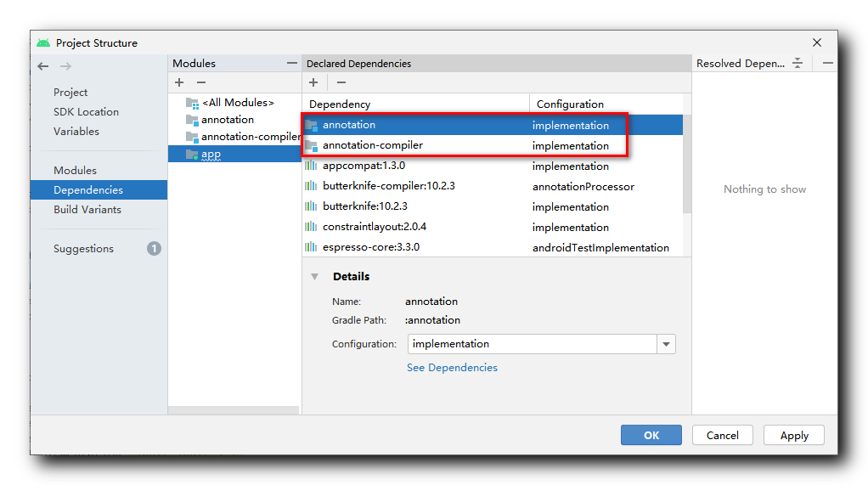
Task: Click the androidTestImplementation configuration cell
Action: click(600, 247)
